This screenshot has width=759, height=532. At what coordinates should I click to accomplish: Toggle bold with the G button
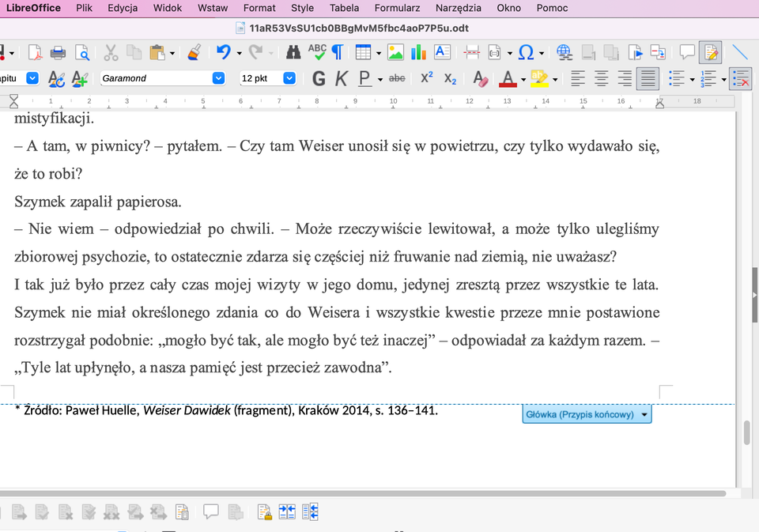(x=319, y=78)
